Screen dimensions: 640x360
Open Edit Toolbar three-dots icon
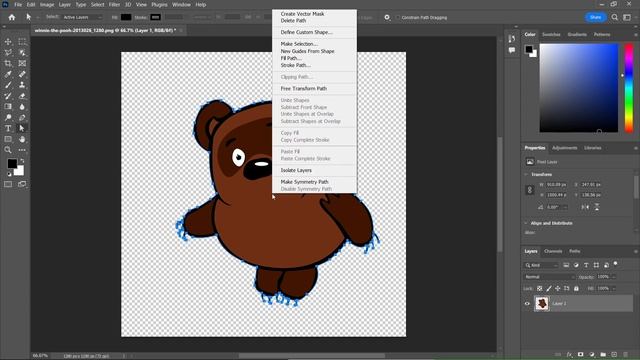coord(22,150)
